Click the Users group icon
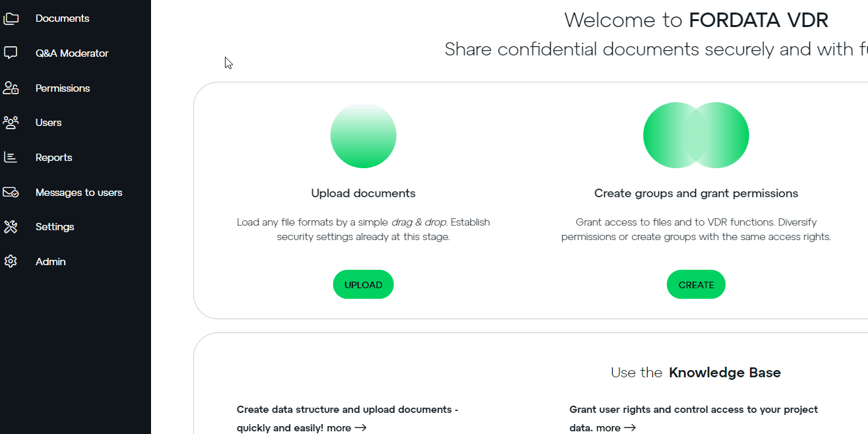This screenshot has height=434, width=868. tap(11, 122)
